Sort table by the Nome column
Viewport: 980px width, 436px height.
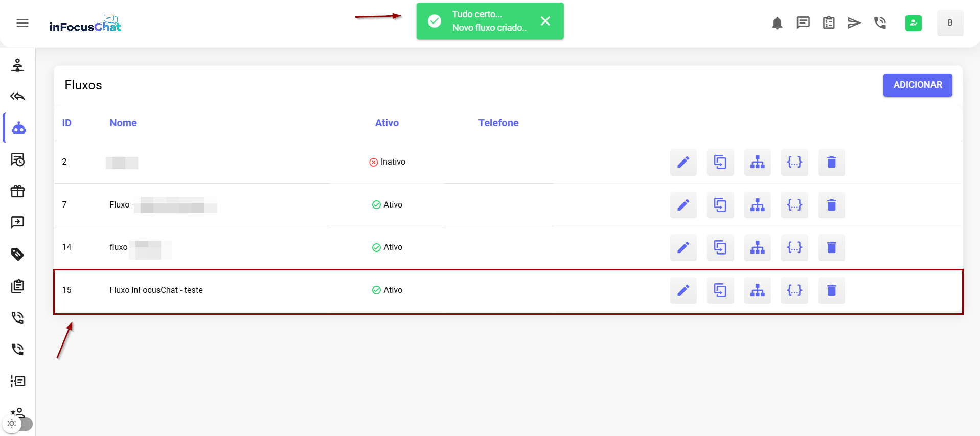pyautogui.click(x=123, y=123)
